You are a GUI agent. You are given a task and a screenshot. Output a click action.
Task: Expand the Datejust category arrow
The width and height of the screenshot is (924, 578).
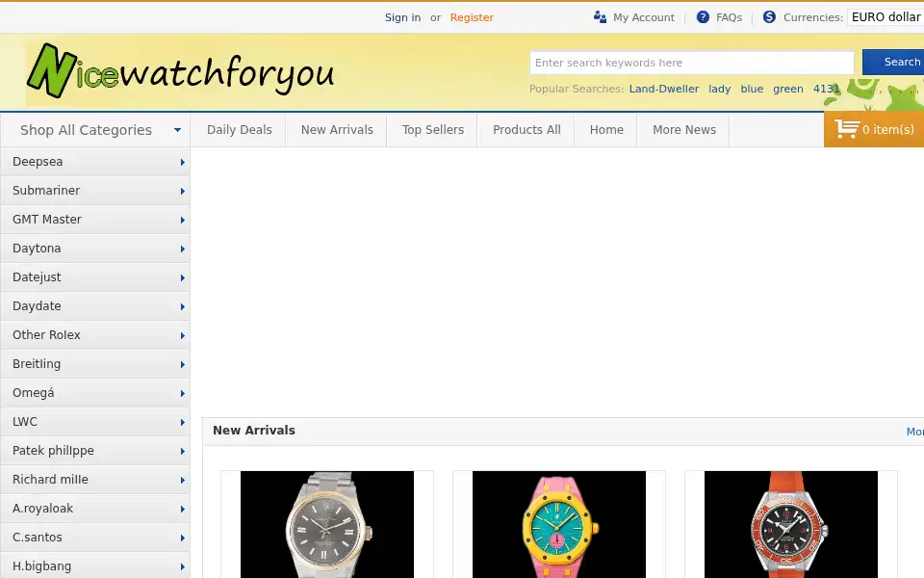coord(183,277)
